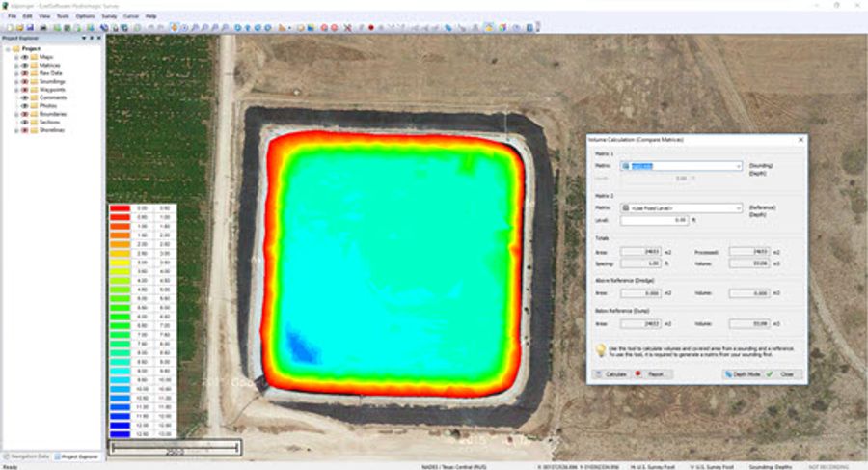Screen dimensions: 868x470
Task: Click the blue floppy Save icon
Action: pos(29,27)
